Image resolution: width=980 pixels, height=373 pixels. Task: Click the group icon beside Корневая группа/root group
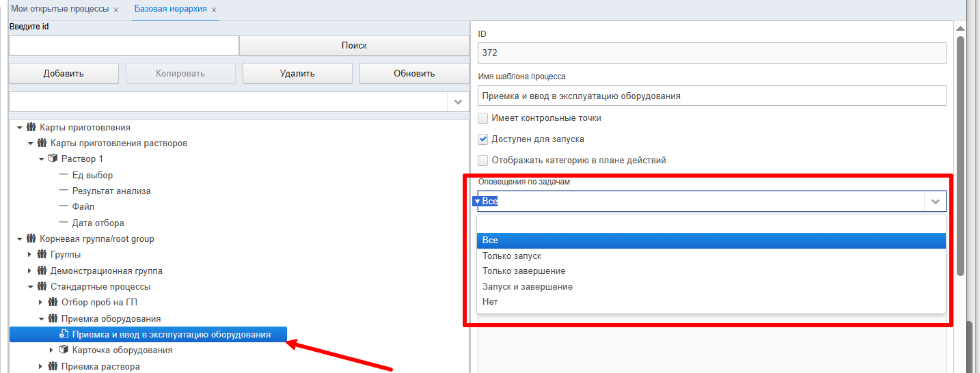coord(31,238)
